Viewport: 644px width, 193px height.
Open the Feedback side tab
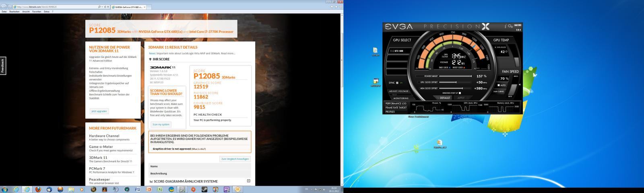[3, 66]
